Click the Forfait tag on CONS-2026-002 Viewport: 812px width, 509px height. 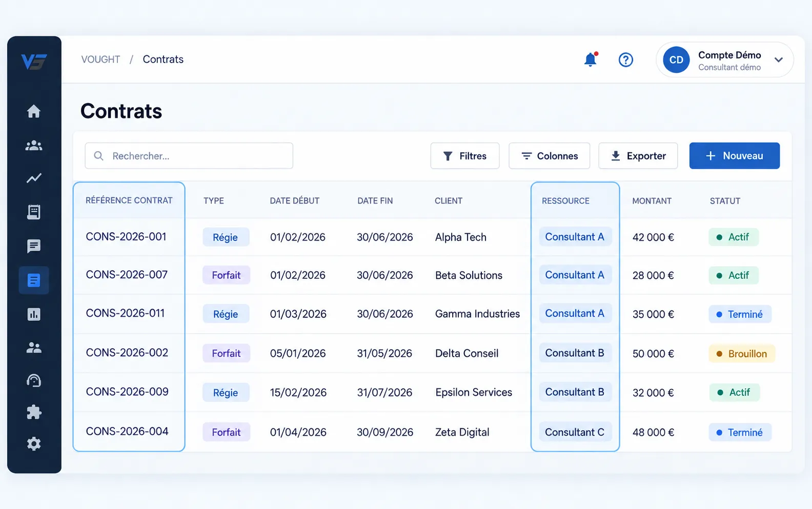point(226,353)
